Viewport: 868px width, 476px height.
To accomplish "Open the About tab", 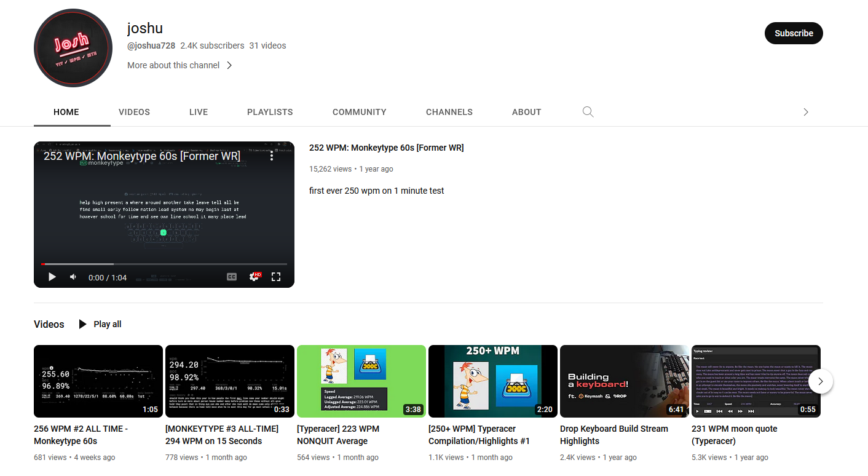I will pos(527,112).
